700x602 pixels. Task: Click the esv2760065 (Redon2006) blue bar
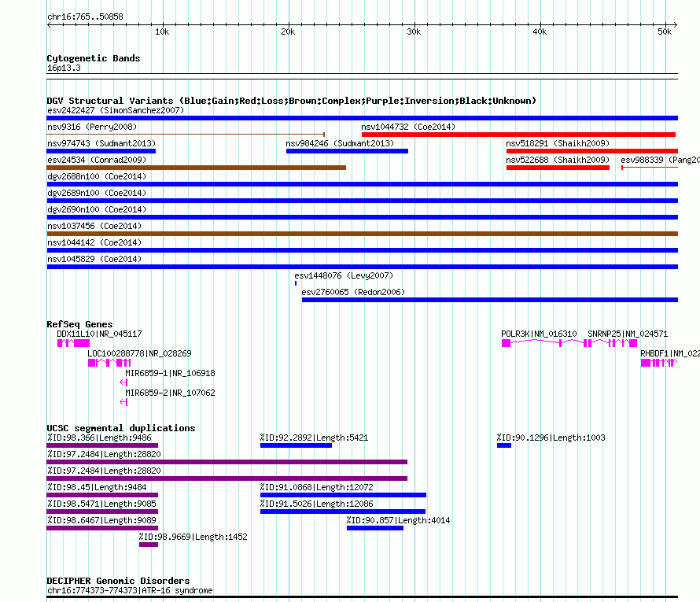pyautogui.click(x=490, y=300)
